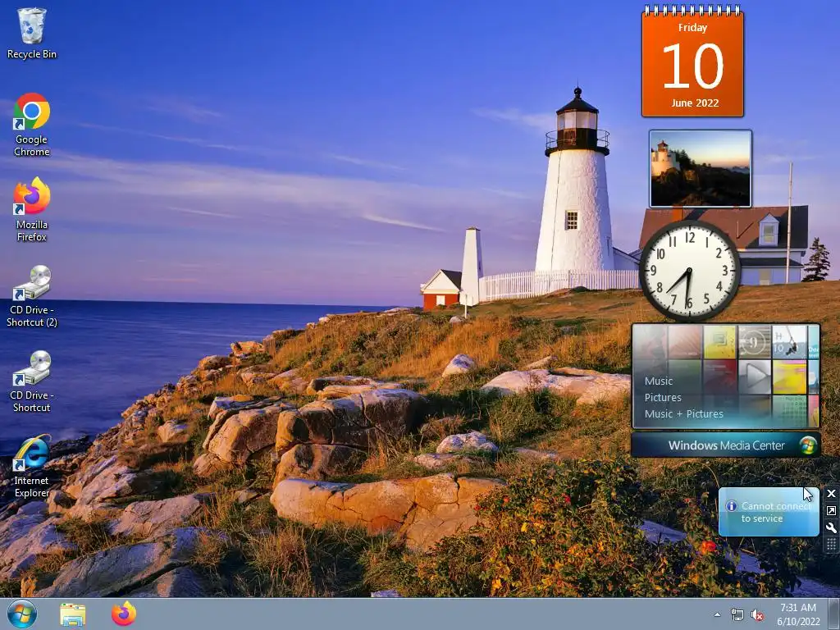The height and width of the screenshot is (630, 840).
Task: Open the network status tray icon
Action: pos(737,614)
